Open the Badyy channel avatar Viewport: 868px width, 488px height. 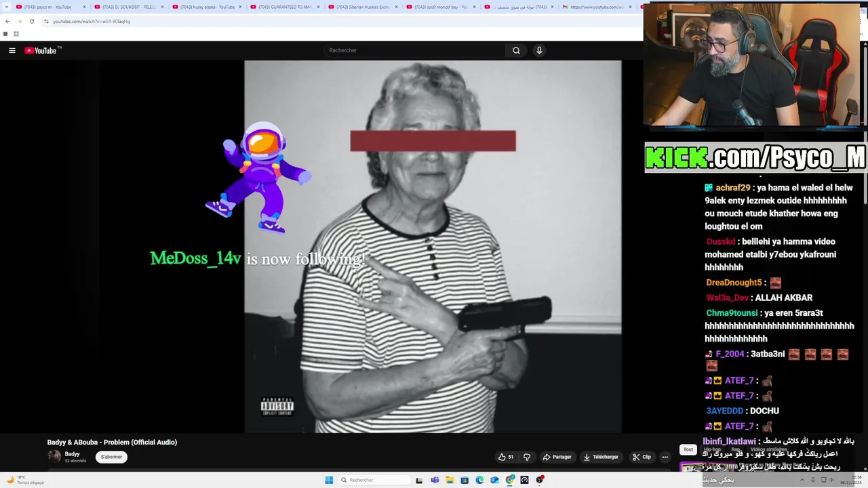(54, 457)
